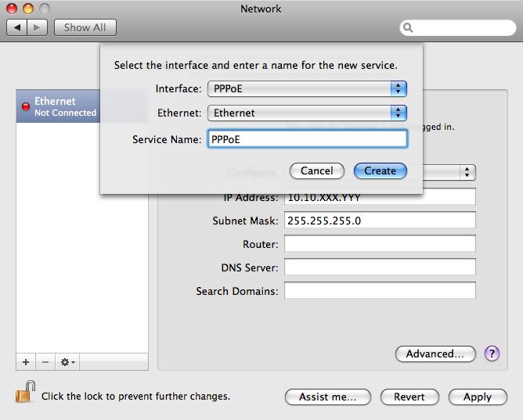The width and height of the screenshot is (523, 420).
Task: Open the Configure dropdown behind the dialog
Action: [449, 172]
